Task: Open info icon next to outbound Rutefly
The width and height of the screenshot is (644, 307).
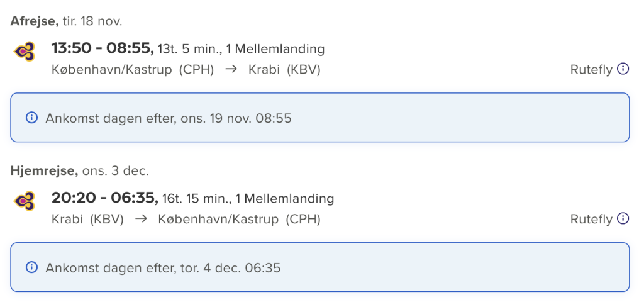Action: (x=623, y=69)
